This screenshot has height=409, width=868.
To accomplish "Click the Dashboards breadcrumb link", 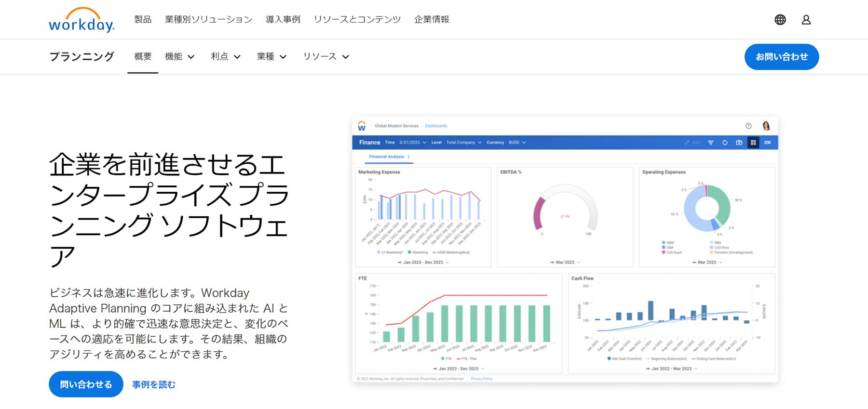I will (436, 126).
